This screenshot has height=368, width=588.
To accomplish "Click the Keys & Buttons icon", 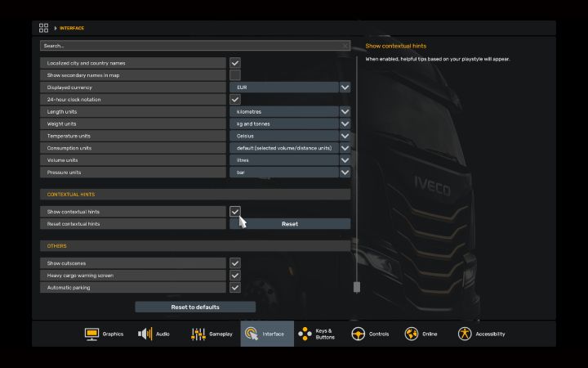I will 305,334.
